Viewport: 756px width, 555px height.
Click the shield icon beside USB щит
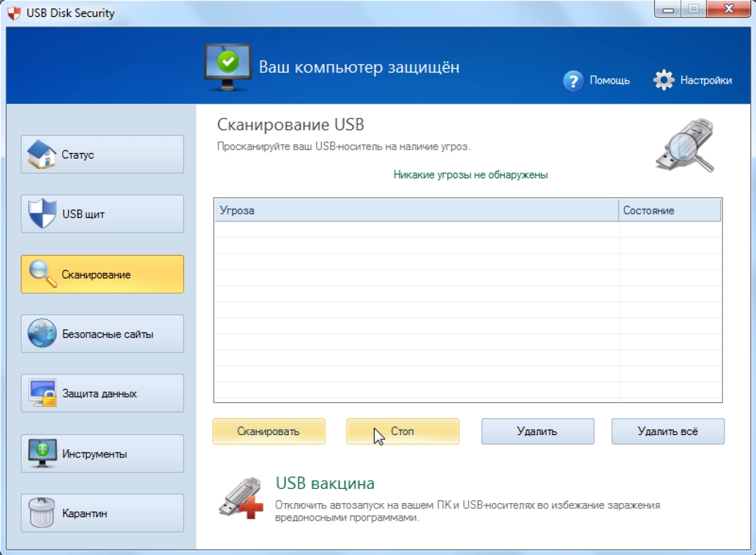[43, 214]
